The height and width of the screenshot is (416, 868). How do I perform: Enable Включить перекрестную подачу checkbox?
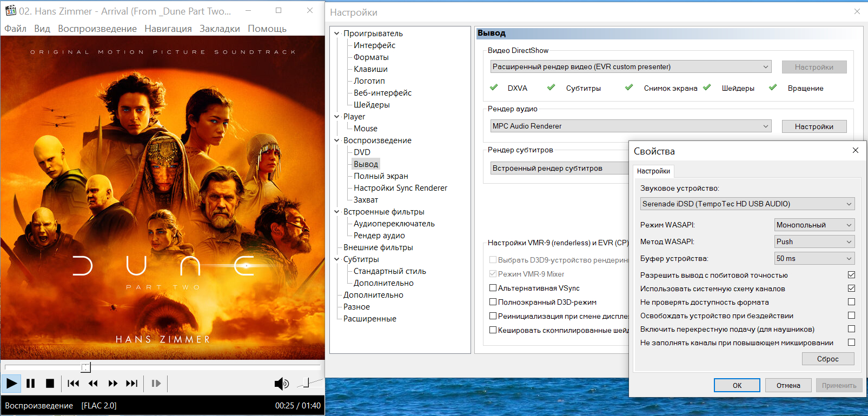point(851,329)
